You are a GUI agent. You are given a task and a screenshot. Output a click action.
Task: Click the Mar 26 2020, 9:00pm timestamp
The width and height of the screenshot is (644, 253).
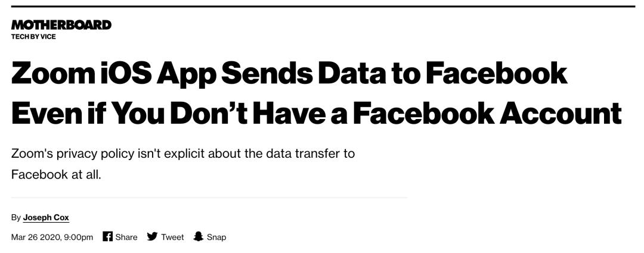pos(52,237)
